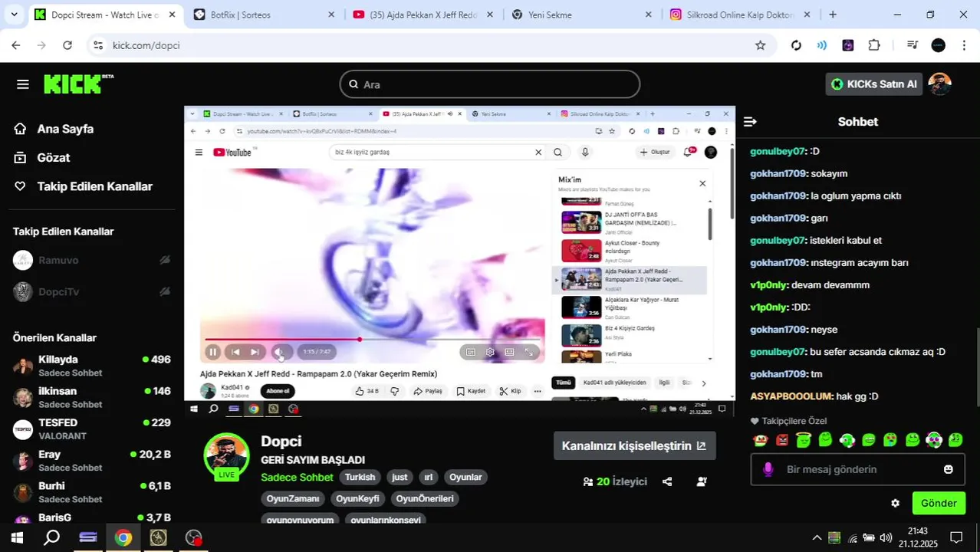Click the Sadece Sohbet category link

coord(297,477)
